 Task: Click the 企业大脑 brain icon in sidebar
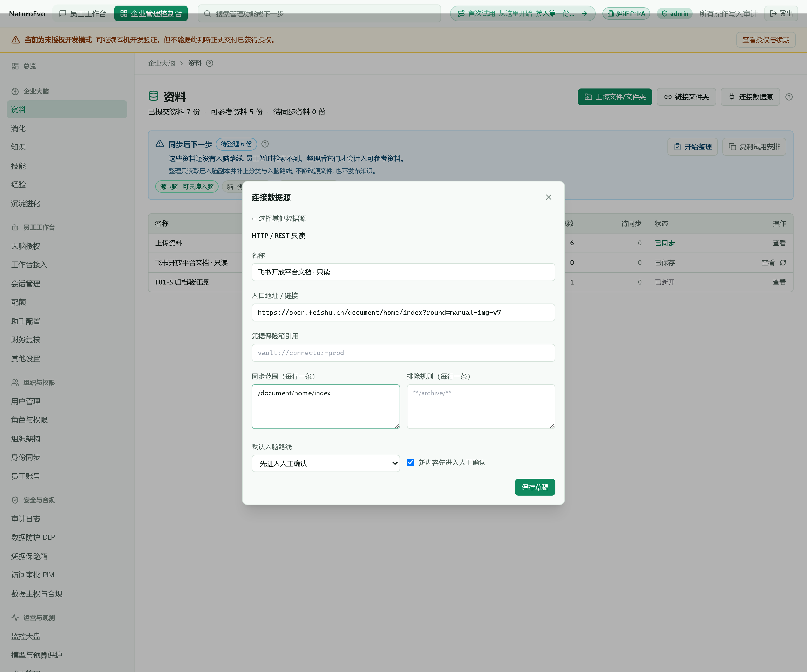pyautogui.click(x=15, y=91)
